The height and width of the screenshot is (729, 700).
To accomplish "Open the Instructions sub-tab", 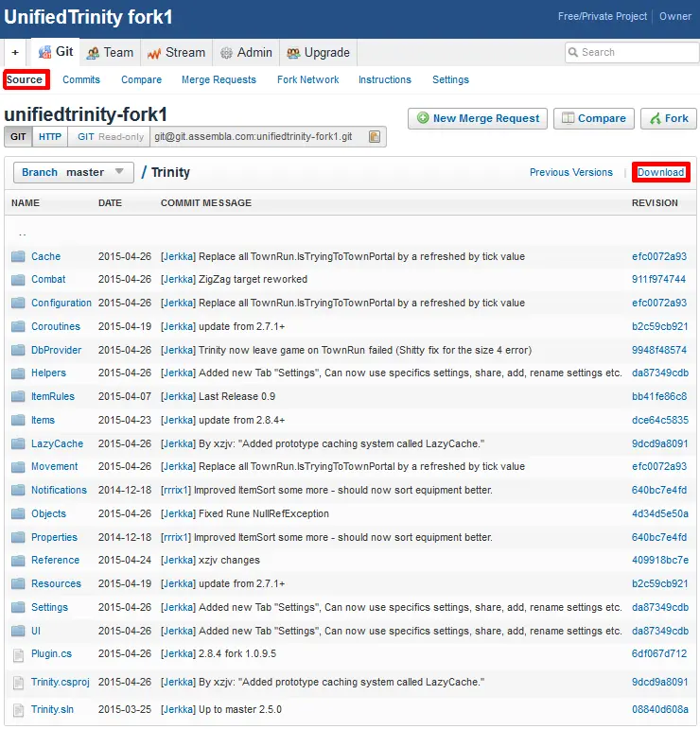I will click(385, 79).
